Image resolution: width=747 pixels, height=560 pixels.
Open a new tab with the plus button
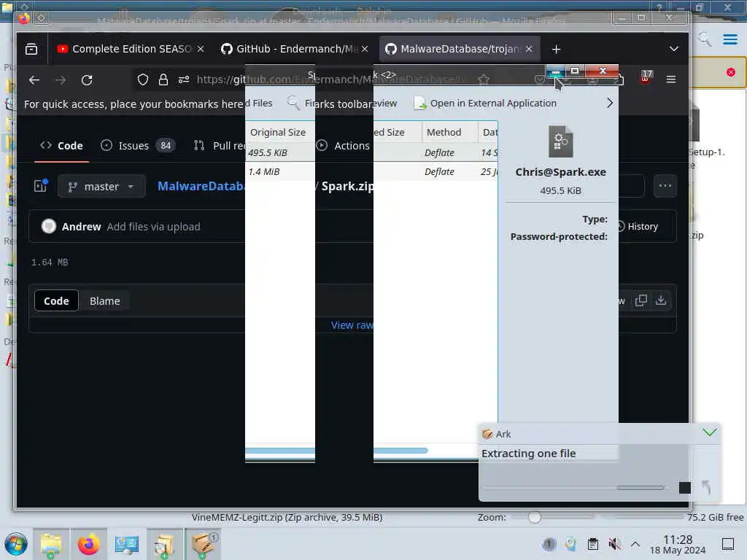point(556,49)
